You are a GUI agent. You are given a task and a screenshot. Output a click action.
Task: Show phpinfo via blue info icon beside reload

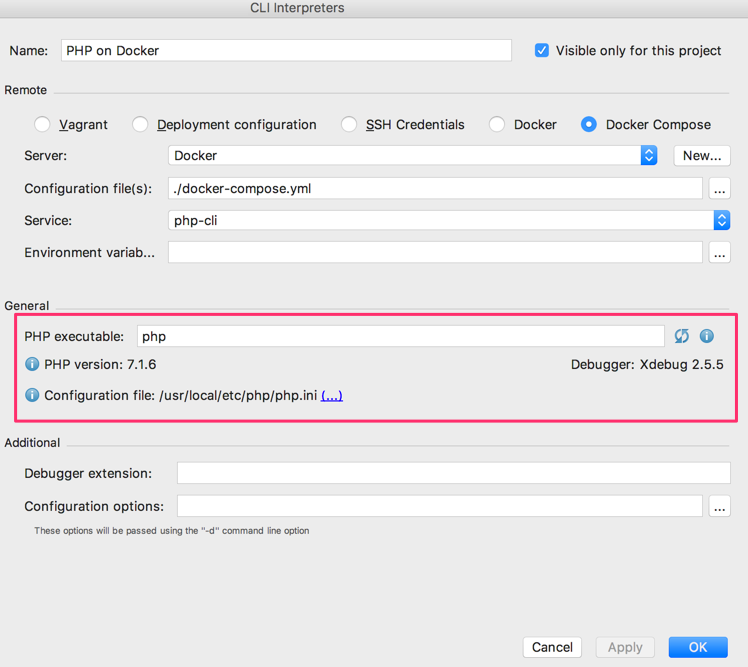[706, 336]
